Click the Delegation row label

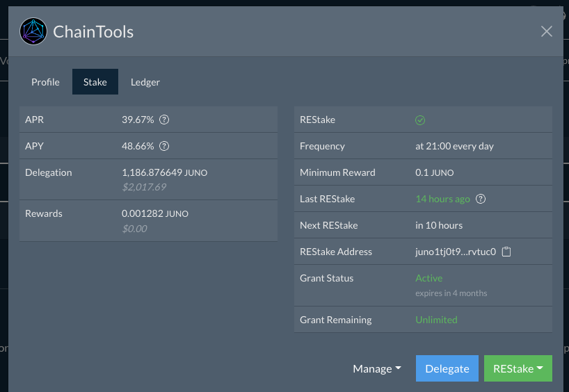48,172
